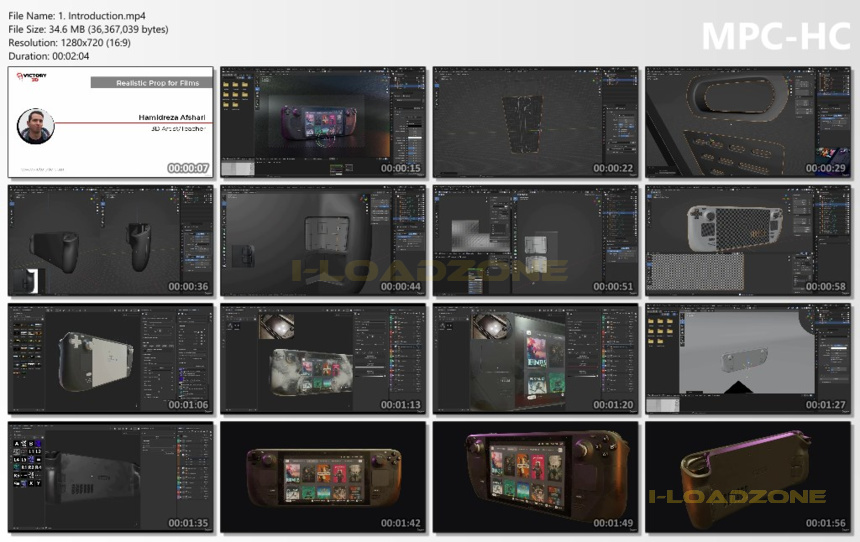Image resolution: width=860 pixels, height=542 pixels.
Task: Select the frame captured at 00:00:51
Action: tap(535, 240)
